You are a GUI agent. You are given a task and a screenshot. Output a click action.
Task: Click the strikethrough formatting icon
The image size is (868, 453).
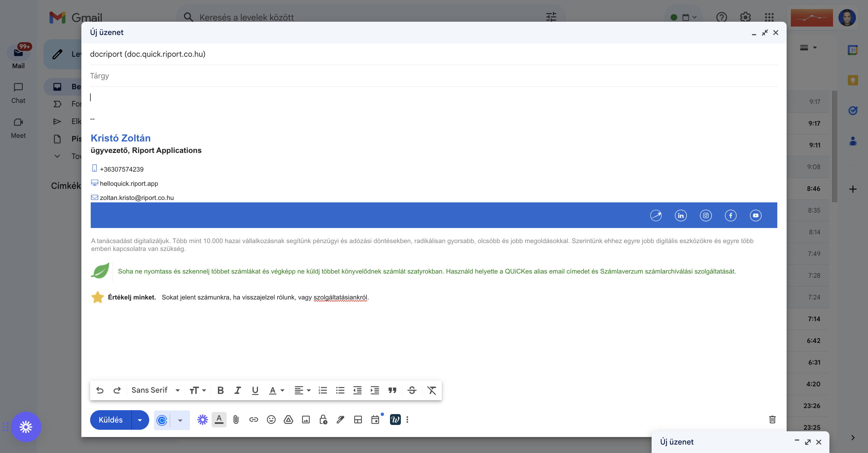tap(412, 390)
